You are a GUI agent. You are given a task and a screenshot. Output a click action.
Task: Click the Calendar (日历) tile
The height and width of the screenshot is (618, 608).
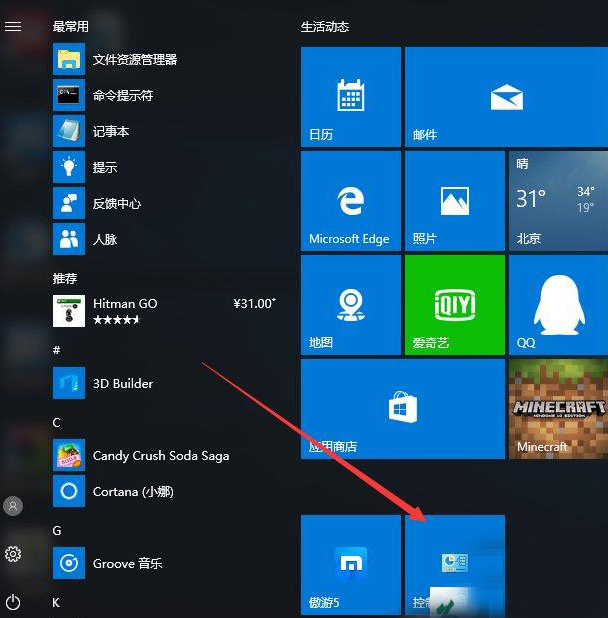click(x=350, y=97)
